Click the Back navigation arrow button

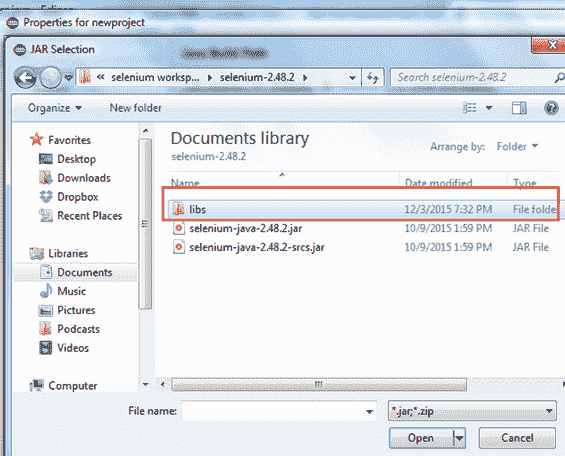pyautogui.click(x=25, y=78)
